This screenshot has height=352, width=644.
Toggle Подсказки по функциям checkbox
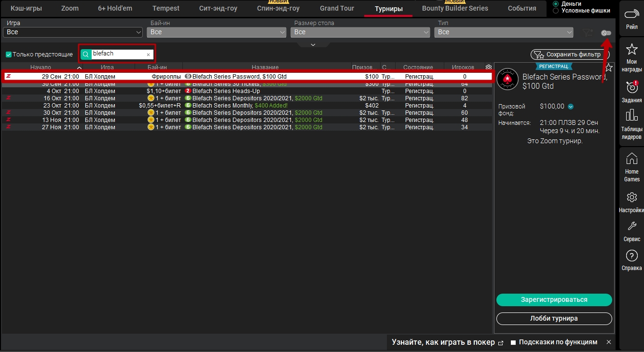513,342
